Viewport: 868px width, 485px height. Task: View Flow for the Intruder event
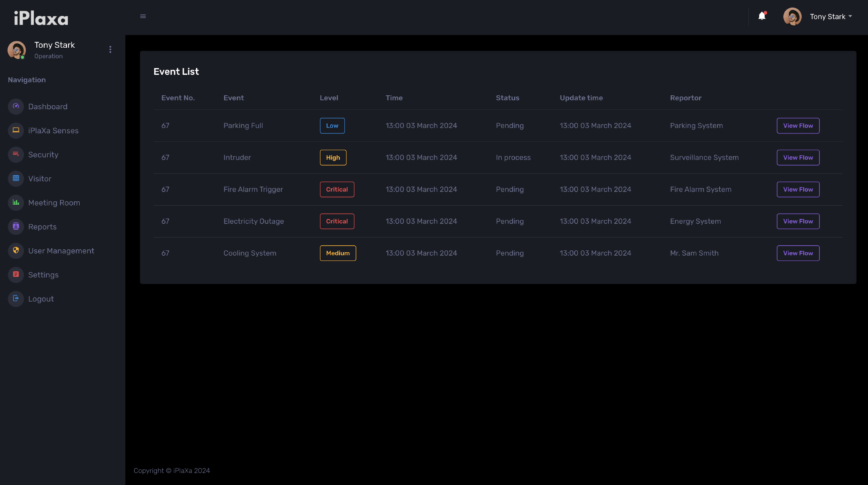pyautogui.click(x=798, y=158)
